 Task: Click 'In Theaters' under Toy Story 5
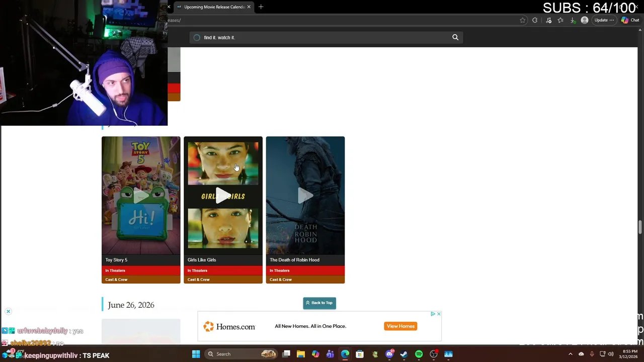[x=141, y=270]
